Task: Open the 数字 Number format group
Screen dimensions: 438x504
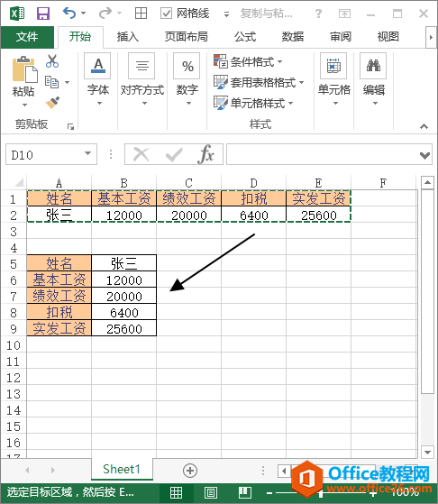Action: tap(187, 79)
